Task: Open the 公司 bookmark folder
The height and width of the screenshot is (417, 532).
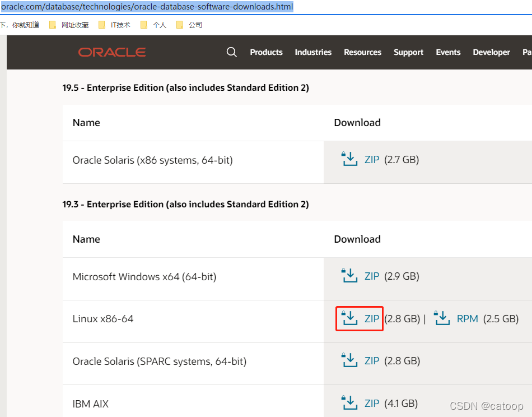Action: (x=189, y=25)
